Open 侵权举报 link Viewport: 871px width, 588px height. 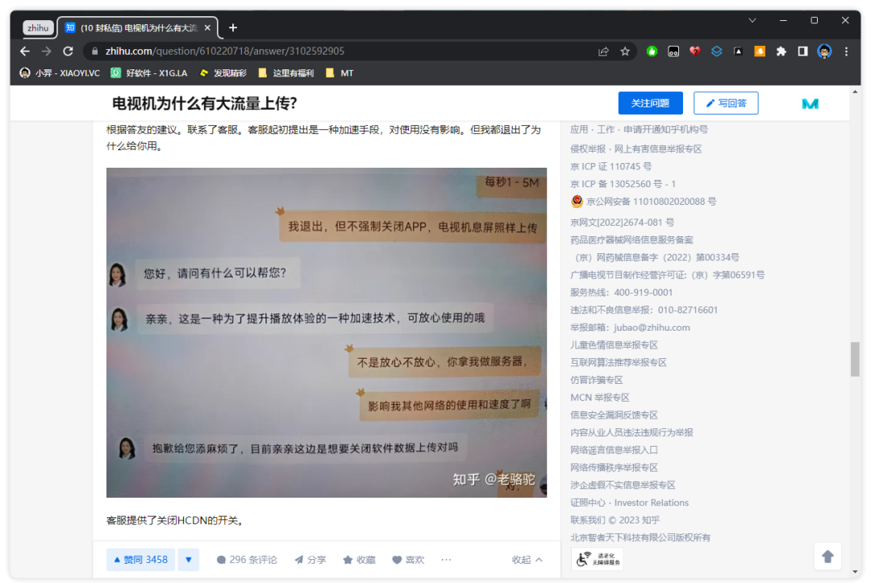588,149
